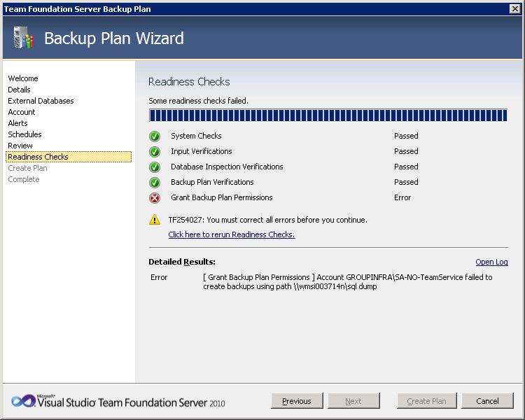Click green check icon for Database Inspection Verifications

click(x=155, y=167)
